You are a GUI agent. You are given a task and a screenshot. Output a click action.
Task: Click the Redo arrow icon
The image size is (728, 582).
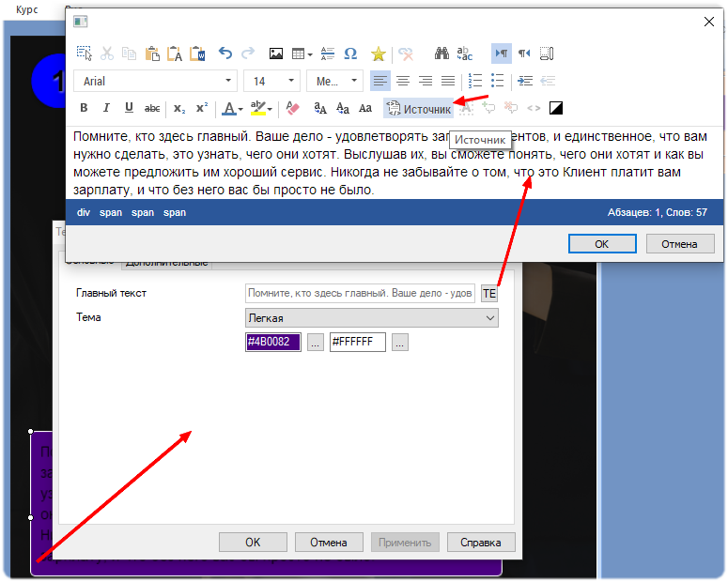point(248,54)
